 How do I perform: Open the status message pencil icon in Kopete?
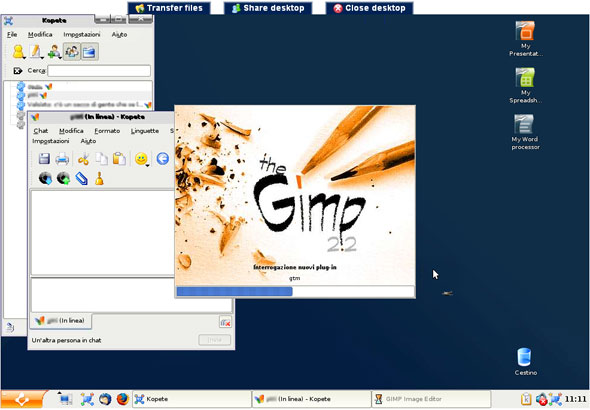[x=36, y=52]
